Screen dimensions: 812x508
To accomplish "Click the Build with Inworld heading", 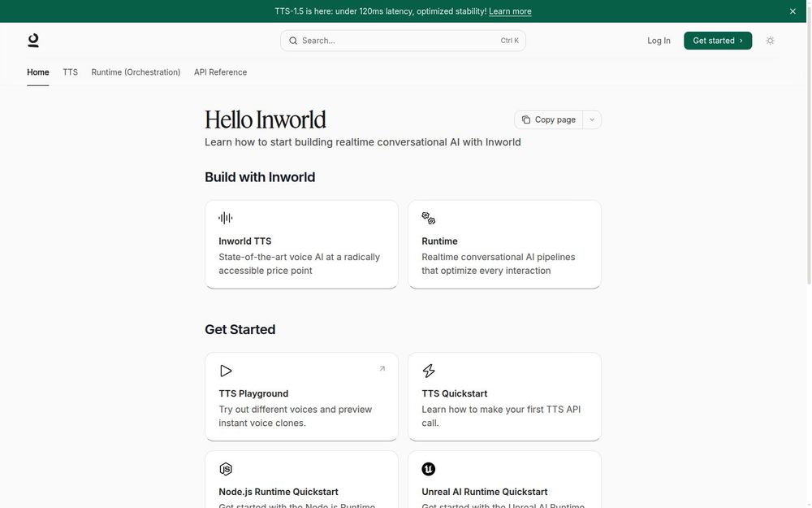I will click(x=260, y=177).
